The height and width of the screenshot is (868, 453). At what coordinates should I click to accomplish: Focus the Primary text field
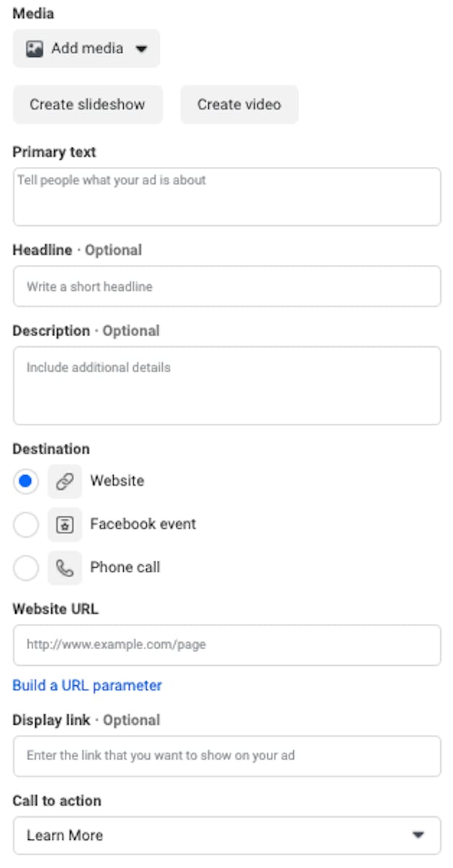pos(227,196)
